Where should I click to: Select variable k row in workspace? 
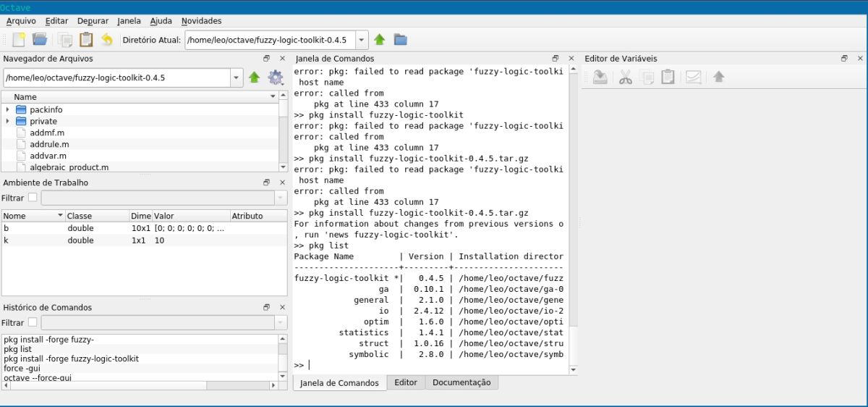pos(144,240)
